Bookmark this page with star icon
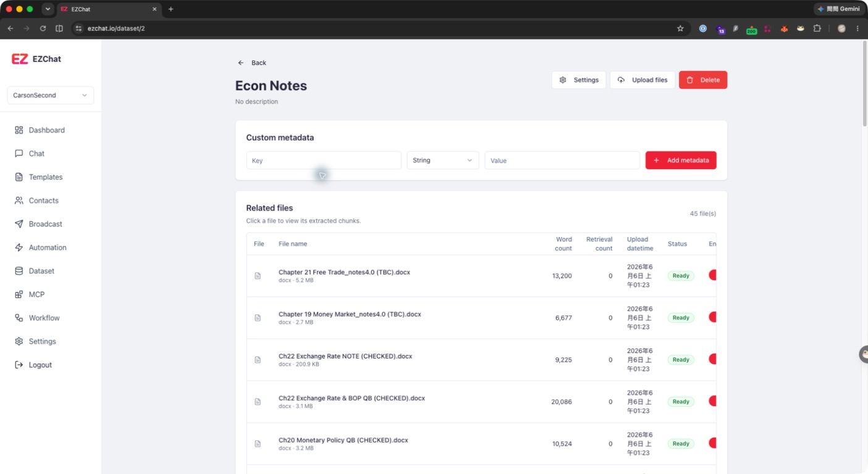Viewport: 868px width, 474px height. pos(680,28)
